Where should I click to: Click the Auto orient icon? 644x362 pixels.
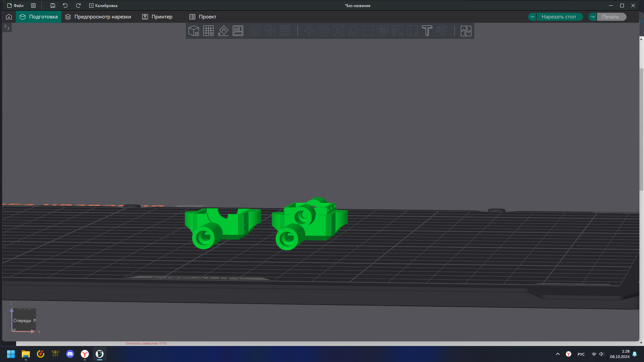(223, 31)
